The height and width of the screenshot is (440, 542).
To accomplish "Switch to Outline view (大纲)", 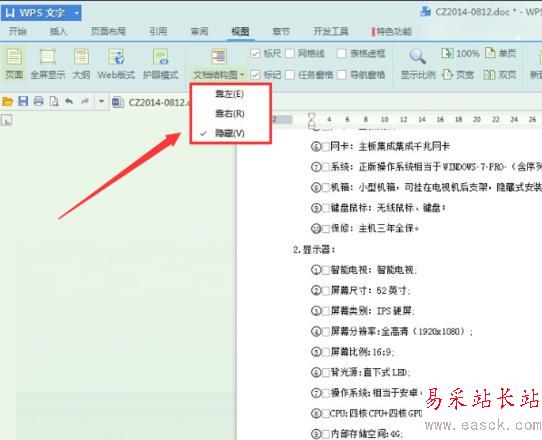I will click(x=81, y=64).
